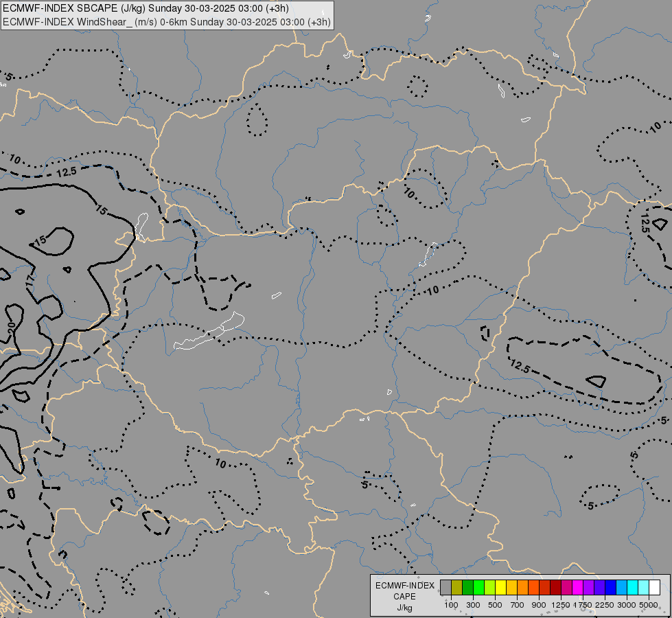Viewport: 672px width, 618px height.
Task: Click the legend value "100"
Action: 451,605
